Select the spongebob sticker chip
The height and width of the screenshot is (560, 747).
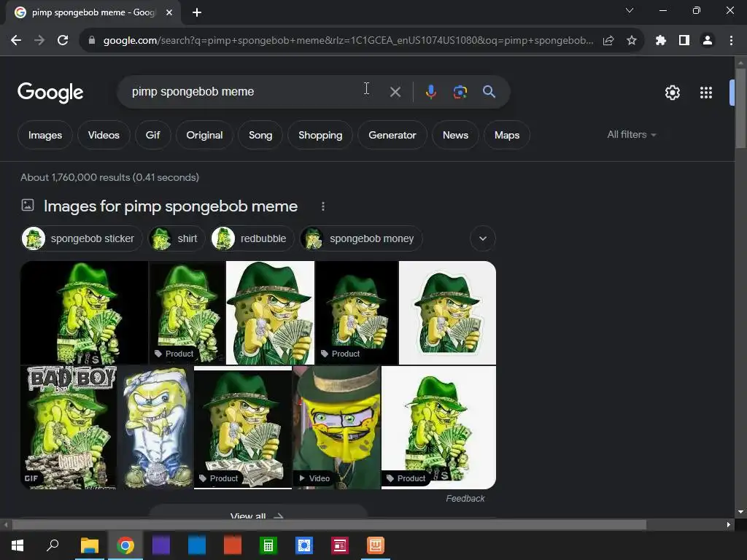[82, 238]
